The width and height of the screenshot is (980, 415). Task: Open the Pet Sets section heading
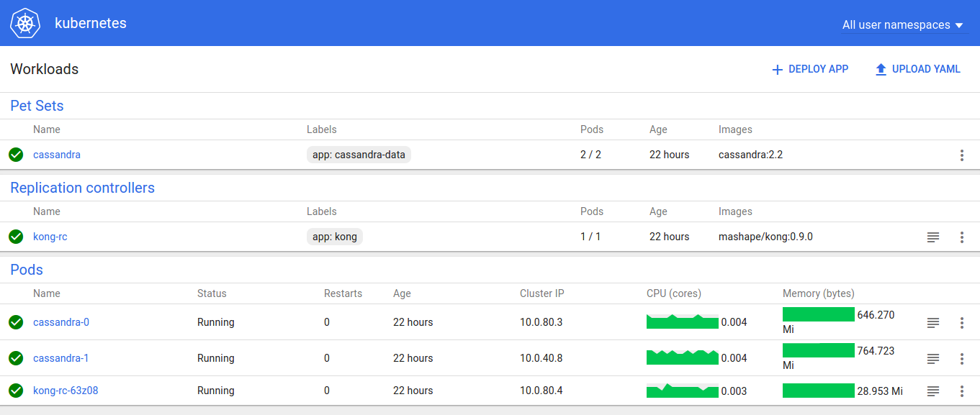coord(37,106)
